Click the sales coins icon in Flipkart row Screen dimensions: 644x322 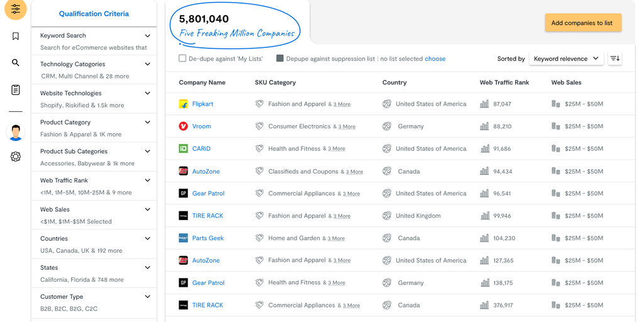(556, 104)
